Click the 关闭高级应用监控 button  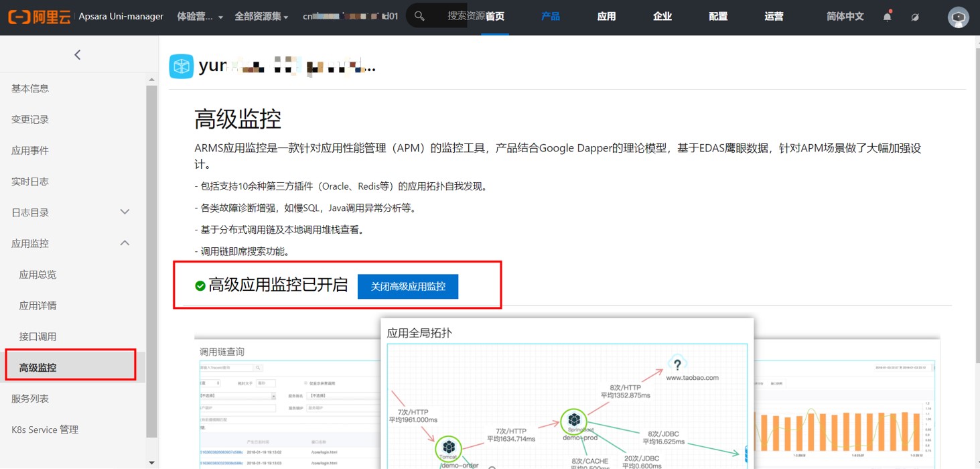tap(408, 286)
